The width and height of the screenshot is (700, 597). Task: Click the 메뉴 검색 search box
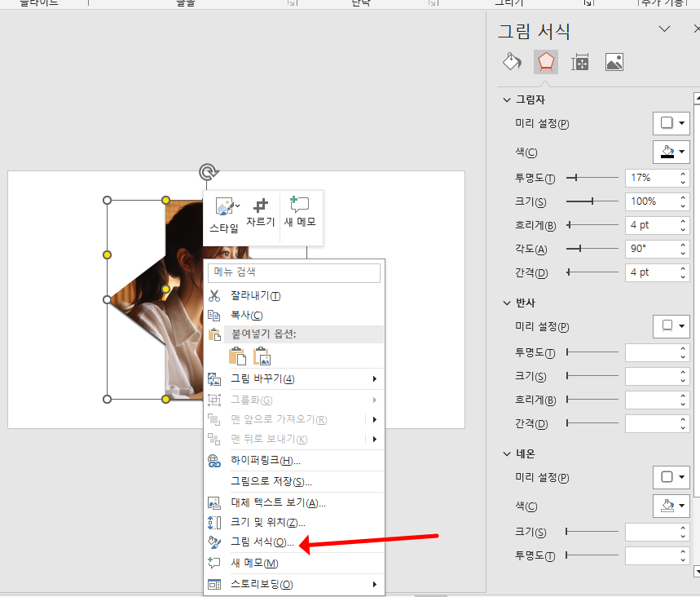click(x=293, y=272)
